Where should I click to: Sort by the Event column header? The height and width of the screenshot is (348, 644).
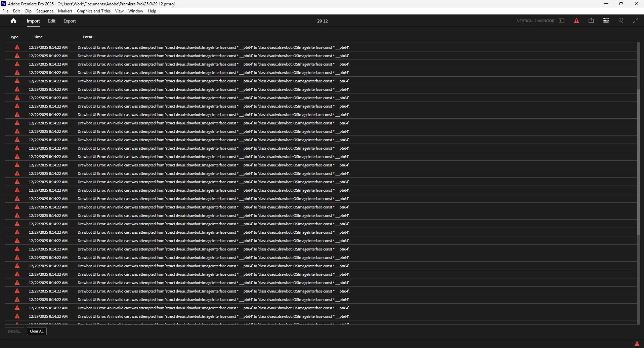(x=87, y=37)
